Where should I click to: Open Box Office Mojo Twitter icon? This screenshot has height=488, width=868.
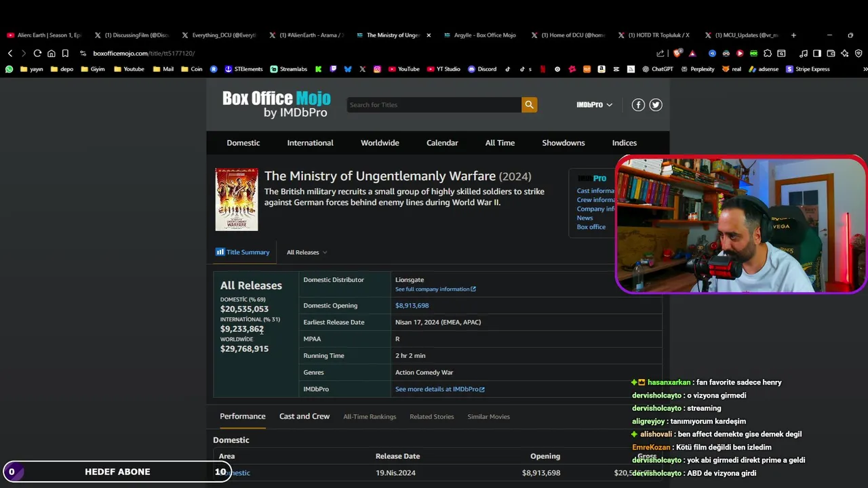(656, 104)
